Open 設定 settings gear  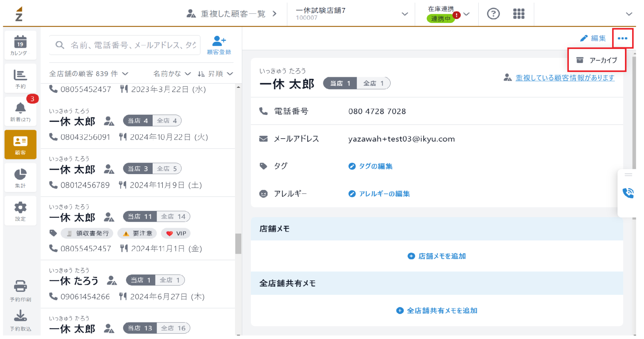pos(20,211)
